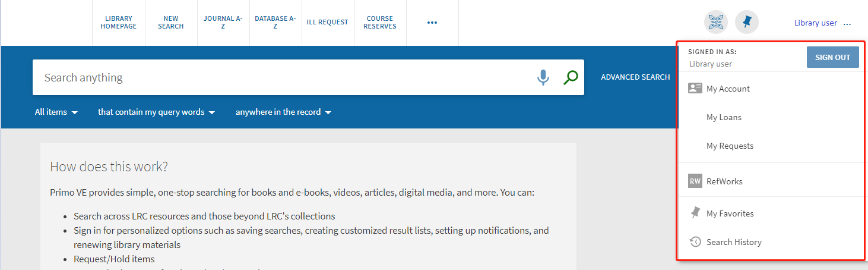
Task: Expand the All items dropdown
Action: pos(56,112)
